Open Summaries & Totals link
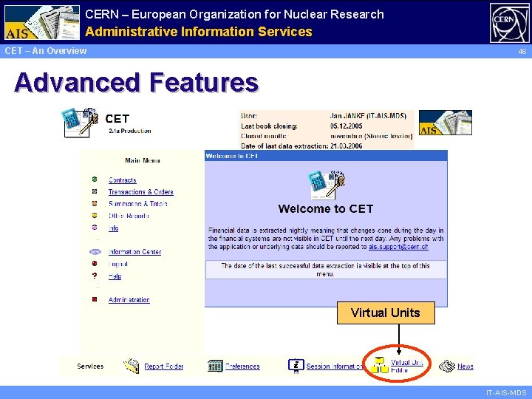This screenshot has width=532, height=399. (137, 204)
